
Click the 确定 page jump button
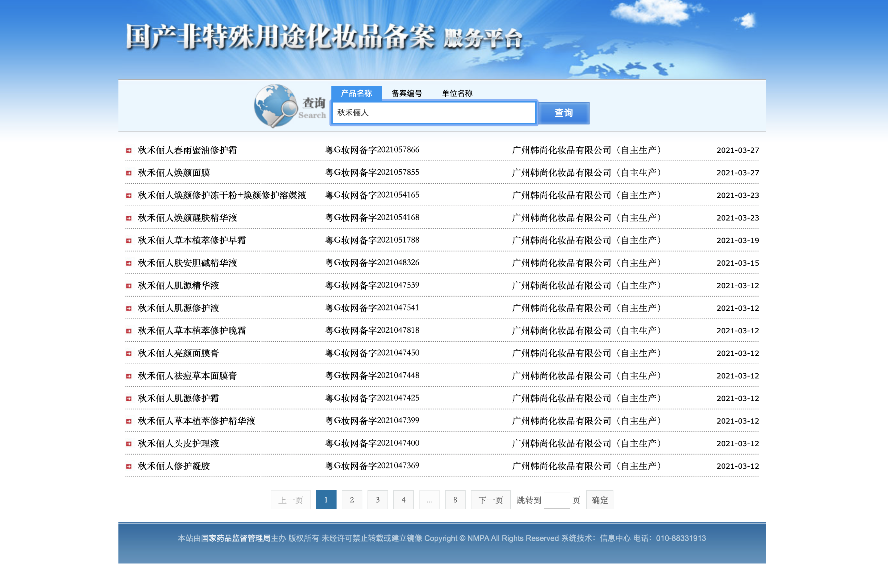600,500
